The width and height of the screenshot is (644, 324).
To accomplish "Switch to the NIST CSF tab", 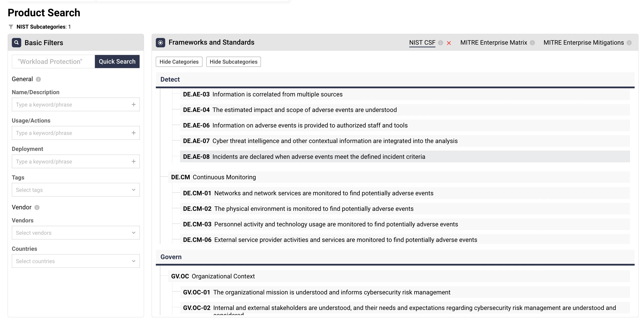I will [x=422, y=43].
